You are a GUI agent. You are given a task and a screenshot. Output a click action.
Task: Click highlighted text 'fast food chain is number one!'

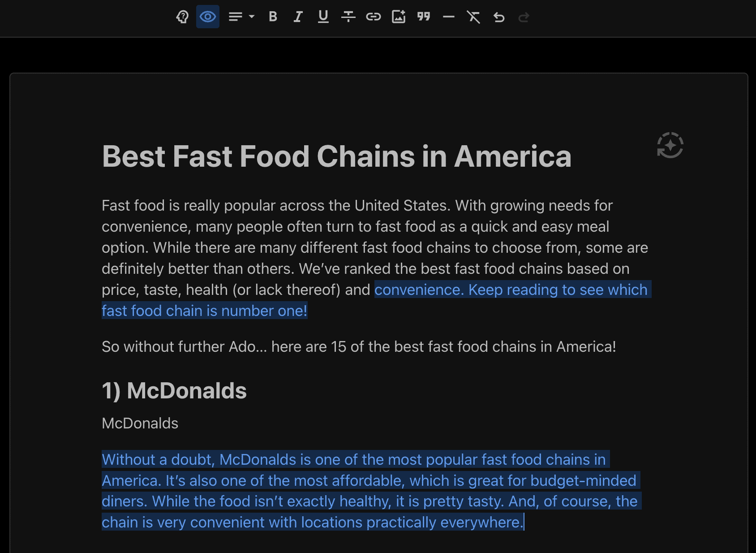[204, 311]
